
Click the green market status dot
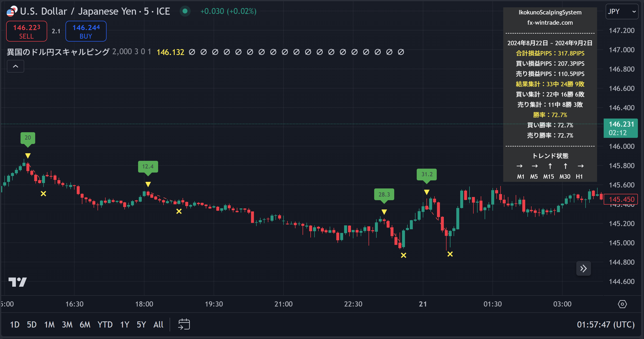click(x=185, y=11)
